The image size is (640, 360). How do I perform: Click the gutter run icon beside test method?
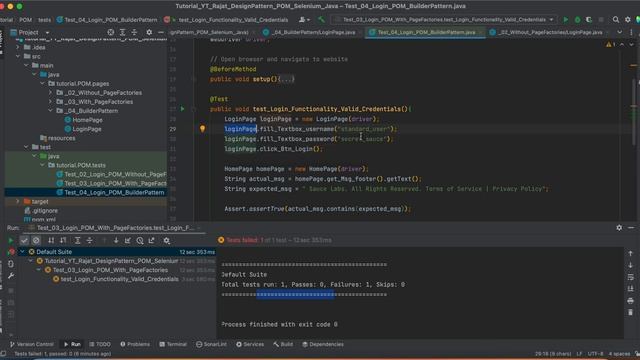coord(182,109)
